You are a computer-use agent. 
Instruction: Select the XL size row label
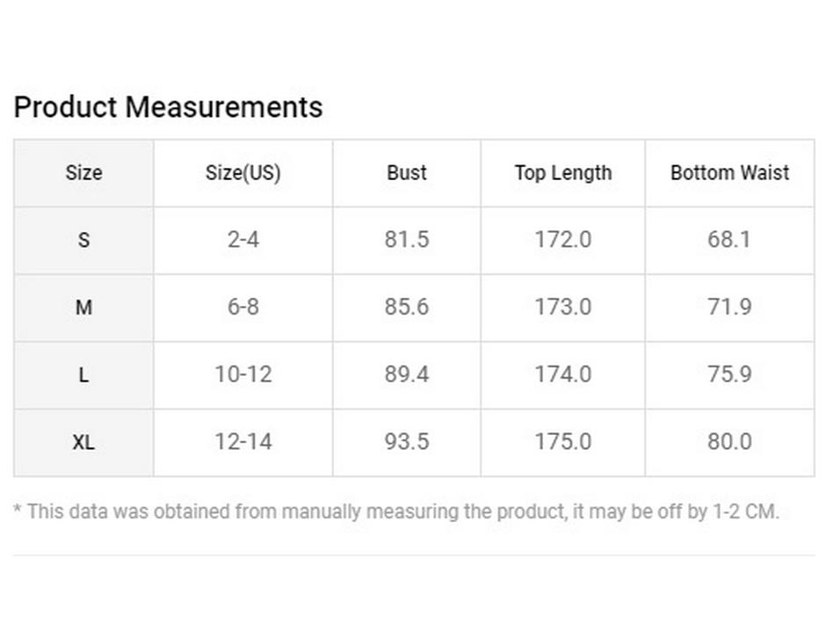pos(83,442)
